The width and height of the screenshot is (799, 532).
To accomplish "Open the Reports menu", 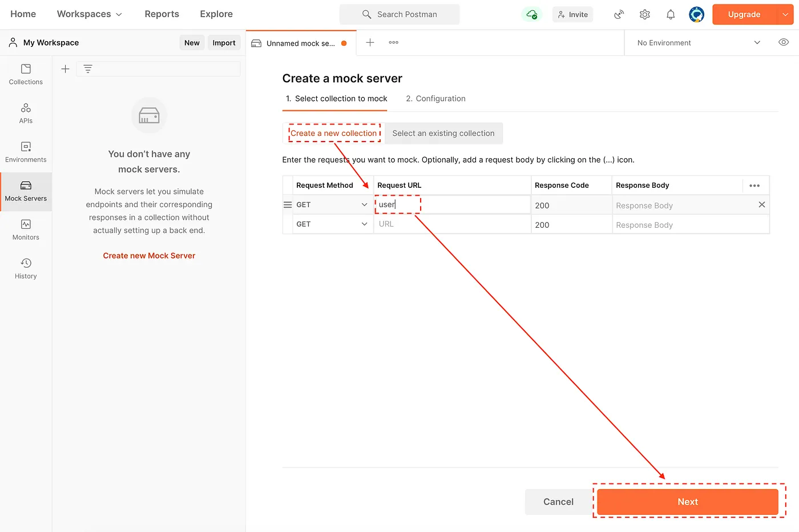I will (x=162, y=14).
